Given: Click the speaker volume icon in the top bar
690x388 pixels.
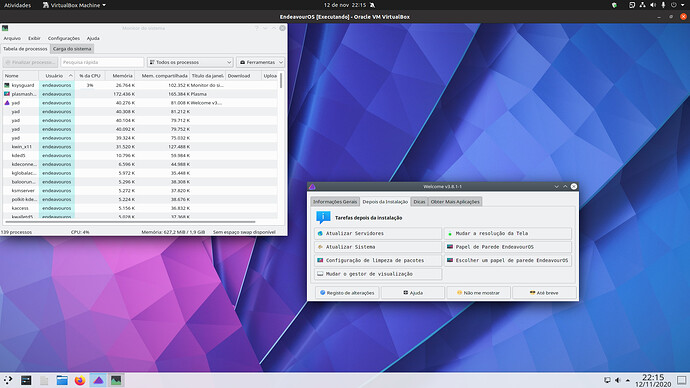Looking at the screenshot, I should pos(653,5).
